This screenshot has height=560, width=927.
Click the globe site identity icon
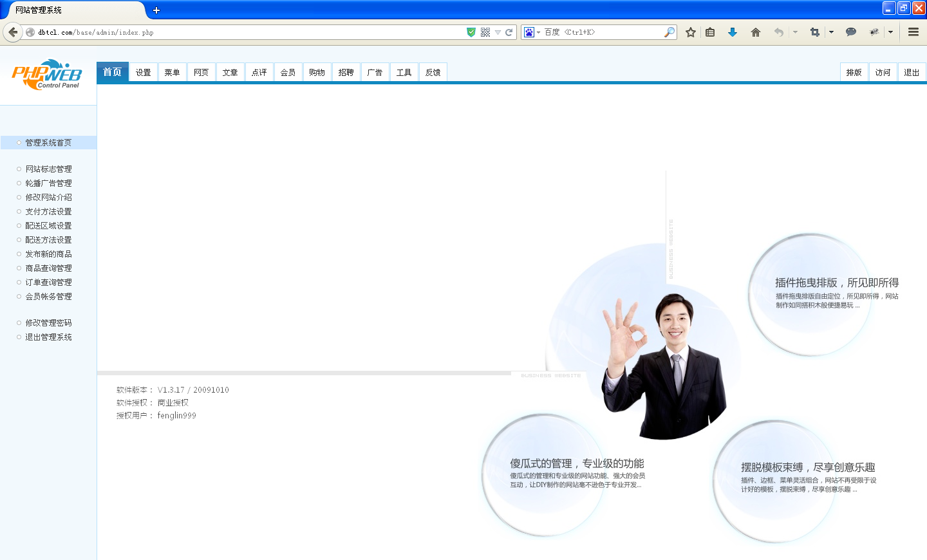(30, 32)
